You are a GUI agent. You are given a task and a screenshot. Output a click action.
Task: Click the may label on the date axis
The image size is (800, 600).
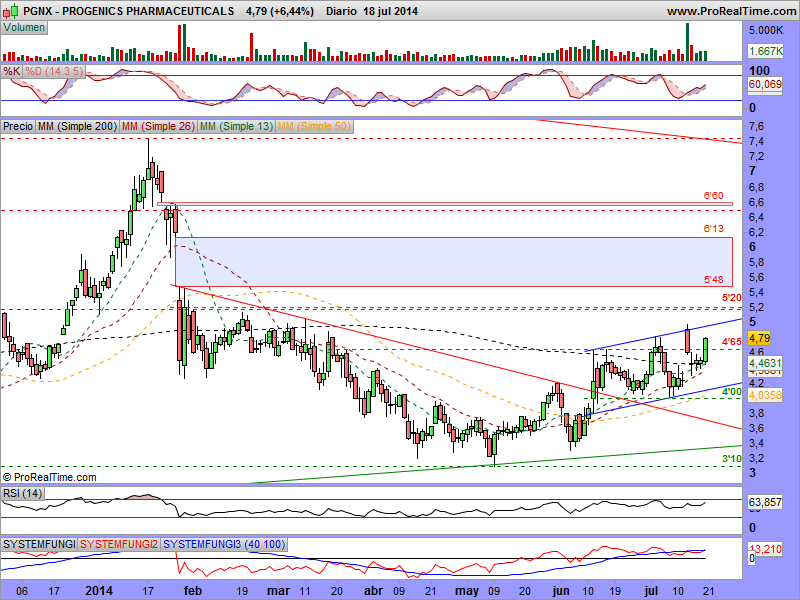point(467,592)
